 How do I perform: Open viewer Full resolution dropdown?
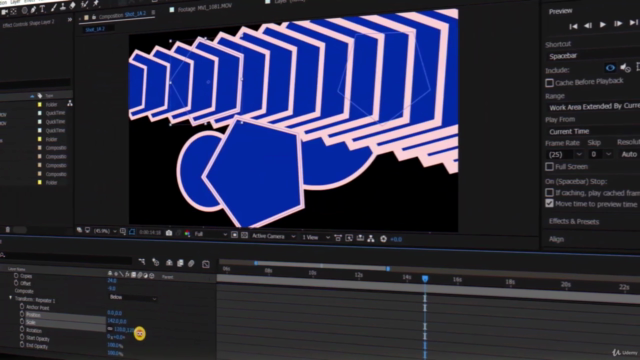tap(211, 234)
